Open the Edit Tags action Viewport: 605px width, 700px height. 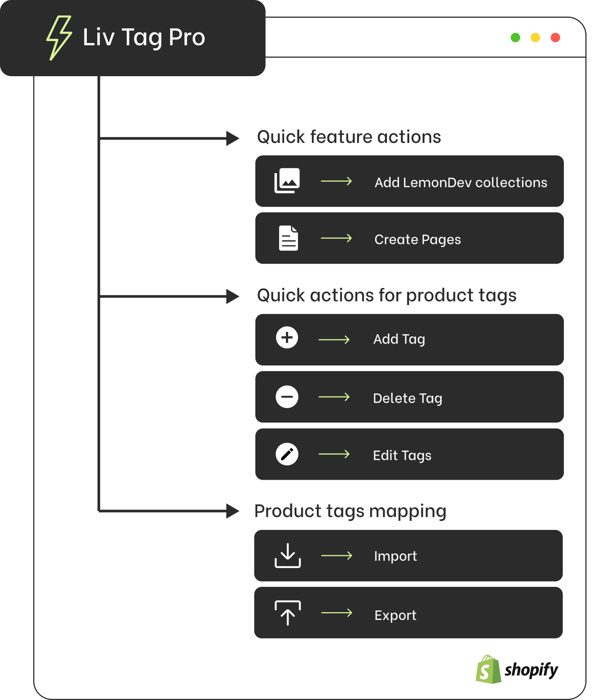point(402,455)
